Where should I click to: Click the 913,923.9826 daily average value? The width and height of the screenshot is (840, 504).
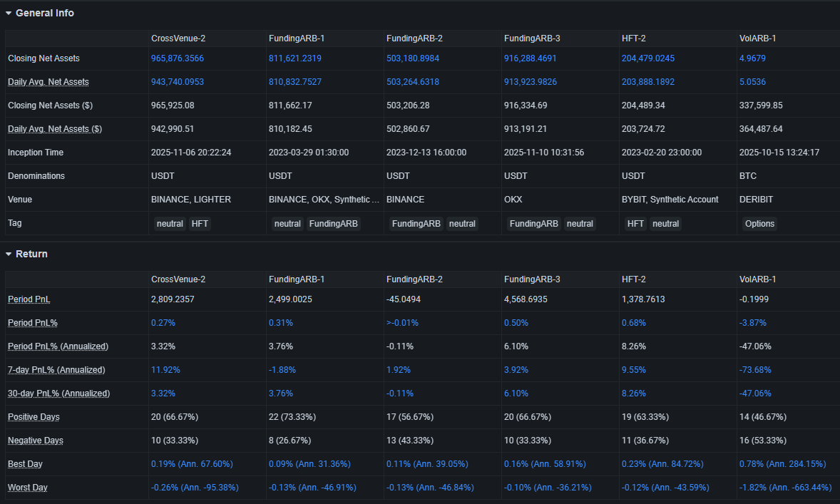pos(531,82)
